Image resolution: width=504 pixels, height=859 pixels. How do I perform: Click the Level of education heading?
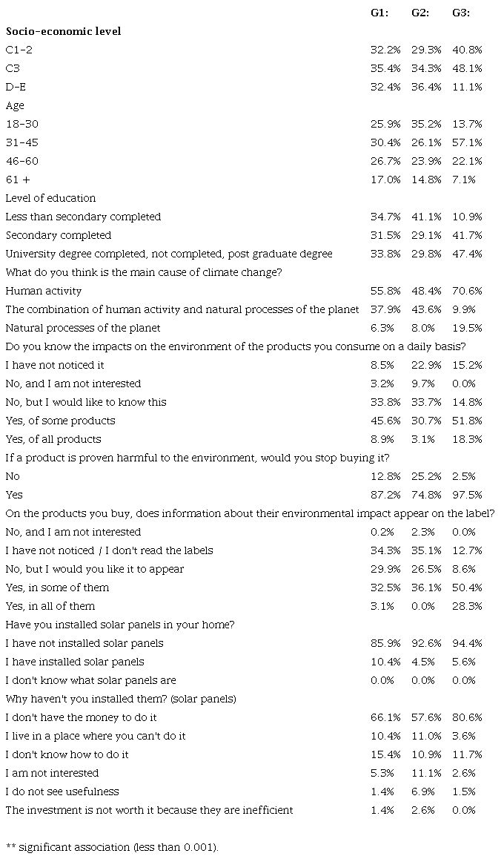coord(50,198)
